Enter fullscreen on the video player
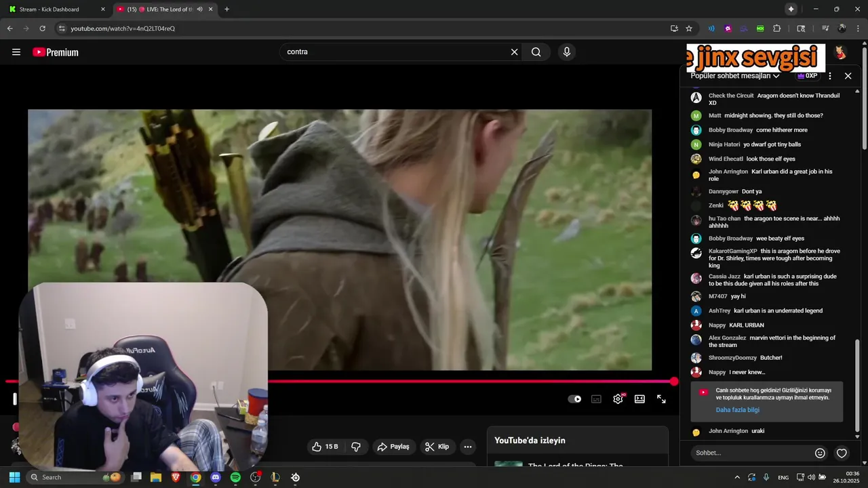Screen dimensions: 868x488 point(661,399)
